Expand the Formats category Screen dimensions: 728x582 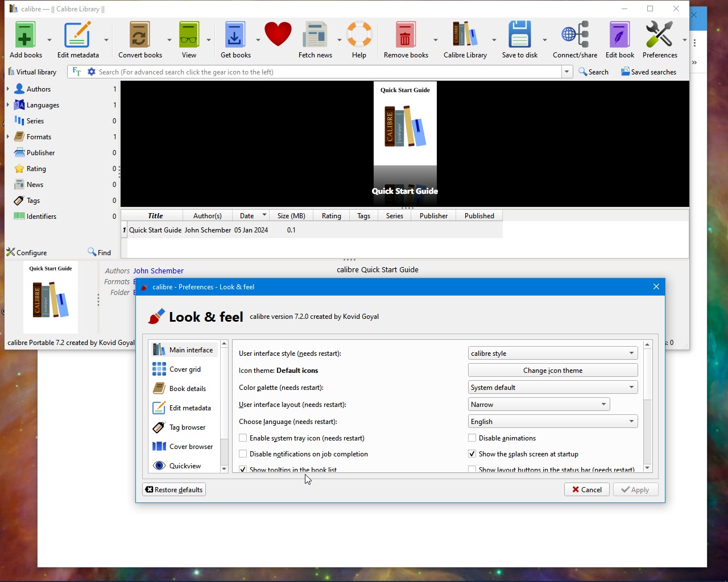8,137
